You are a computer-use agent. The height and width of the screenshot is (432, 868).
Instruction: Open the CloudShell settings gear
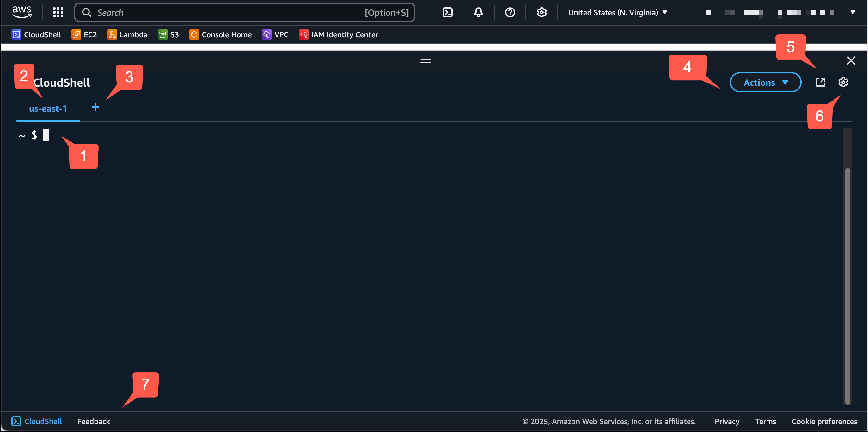[843, 82]
